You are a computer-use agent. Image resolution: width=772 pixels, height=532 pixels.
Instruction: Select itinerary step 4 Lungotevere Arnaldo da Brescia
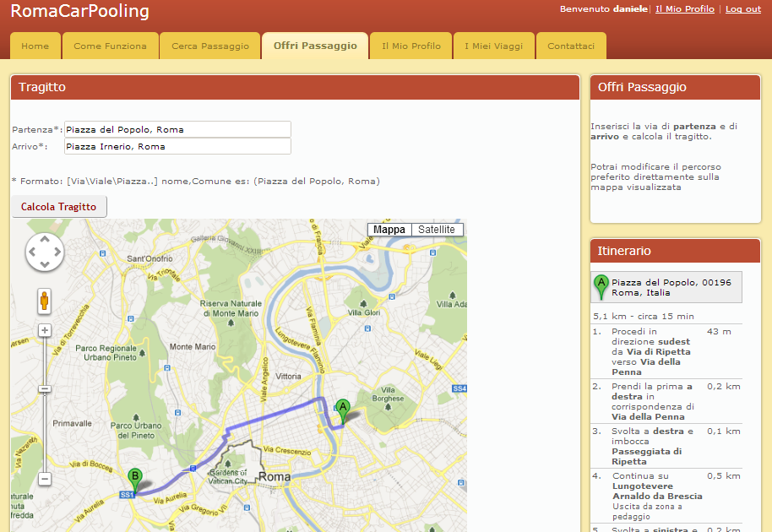click(667, 496)
